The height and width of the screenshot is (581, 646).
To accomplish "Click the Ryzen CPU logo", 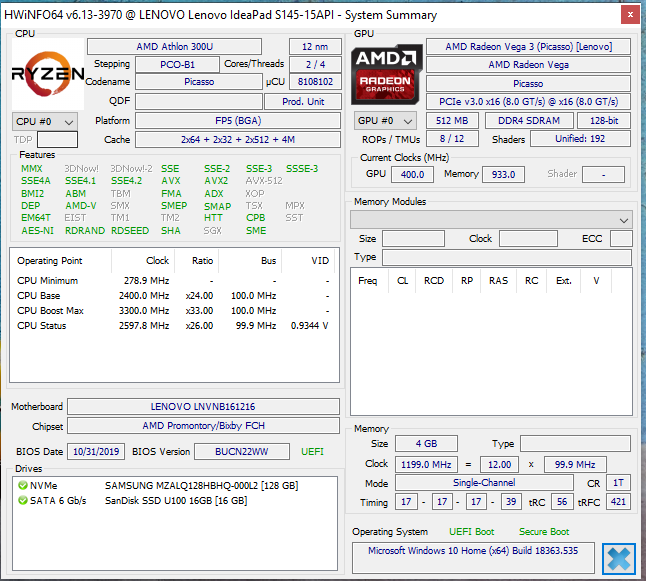I will coord(46,73).
